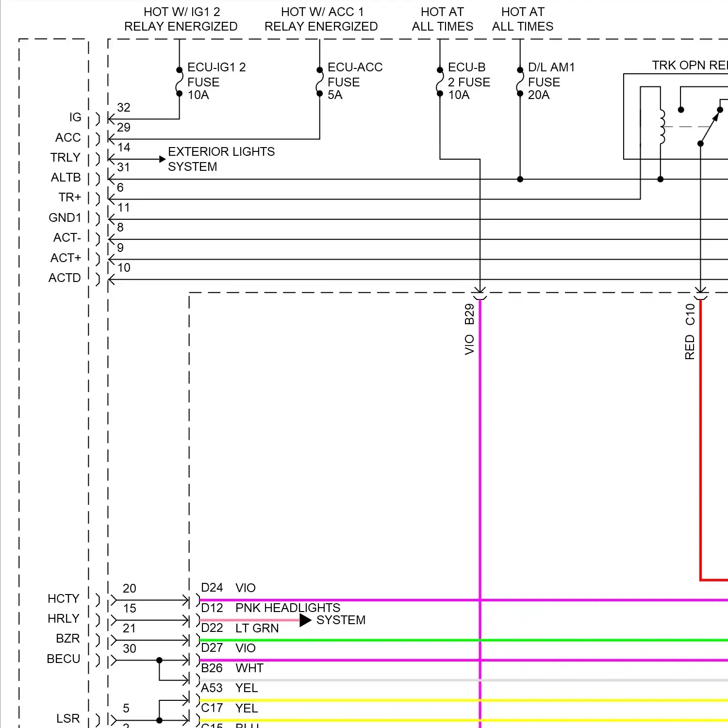Viewport: 728px width, 728px height.
Task: Click pin number '5' above LSR
Action: [x=126, y=709]
